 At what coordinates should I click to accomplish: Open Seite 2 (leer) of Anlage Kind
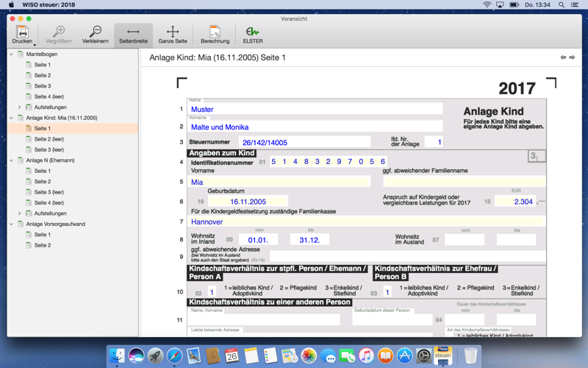click(49, 139)
